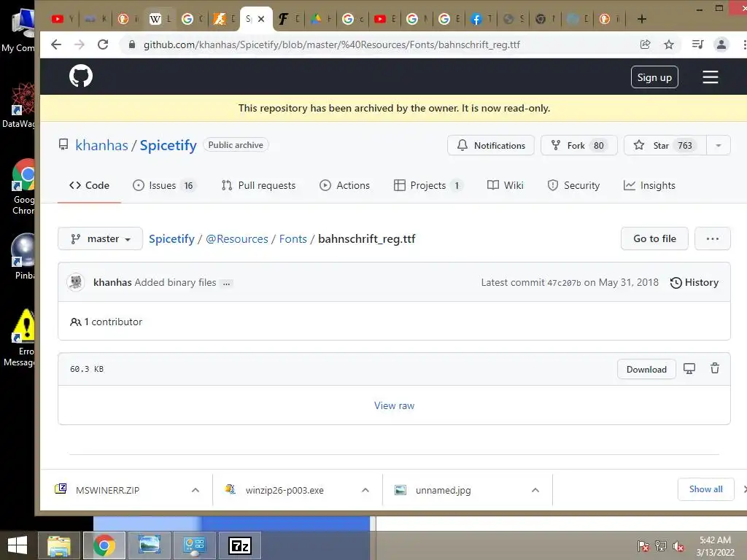
Task: Click the Sign up button
Action: click(654, 77)
